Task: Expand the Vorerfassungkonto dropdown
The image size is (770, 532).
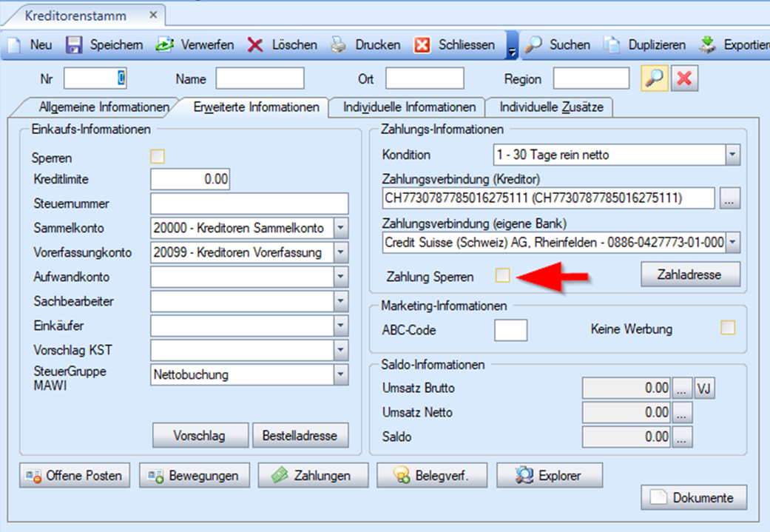Action: pos(341,252)
